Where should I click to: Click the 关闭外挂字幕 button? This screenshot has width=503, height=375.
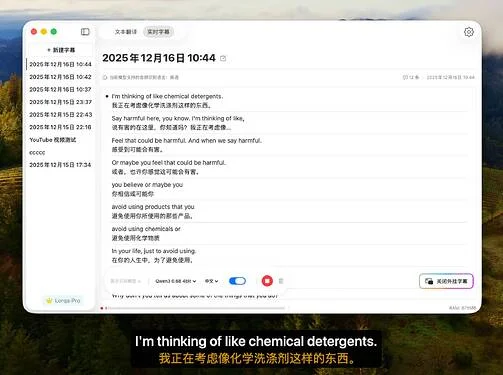coord(446,281)
